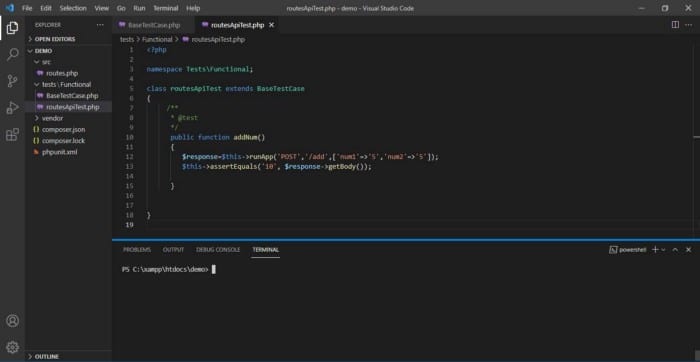Open the Manage gear icon
The width and height of the screenshot is (700, 362).
tap(12, 347)
